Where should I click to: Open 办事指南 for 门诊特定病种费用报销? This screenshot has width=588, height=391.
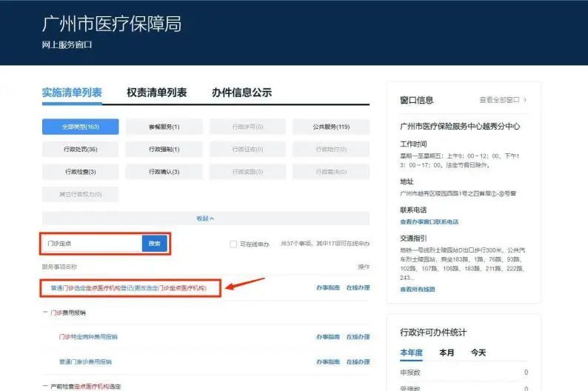[x=328, y=337]
